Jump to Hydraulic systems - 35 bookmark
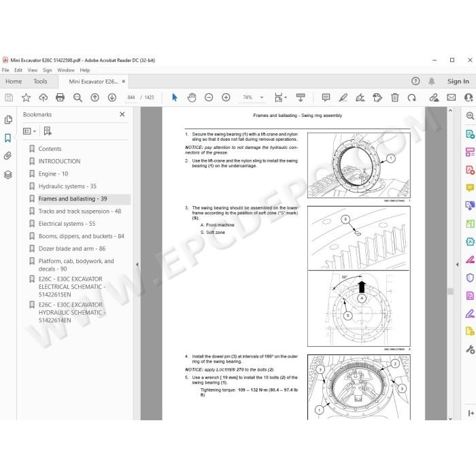Viewport: 476px width, 476px height. [x=67, y=186]
